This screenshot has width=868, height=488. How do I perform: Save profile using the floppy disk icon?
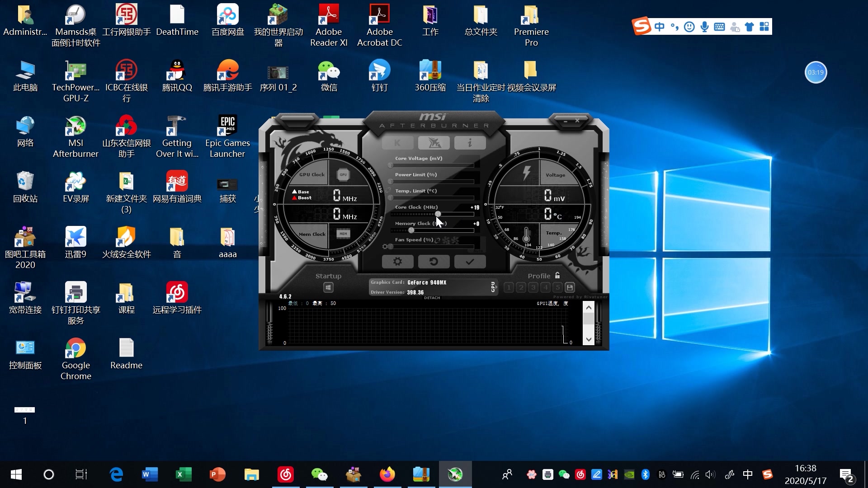570,287
